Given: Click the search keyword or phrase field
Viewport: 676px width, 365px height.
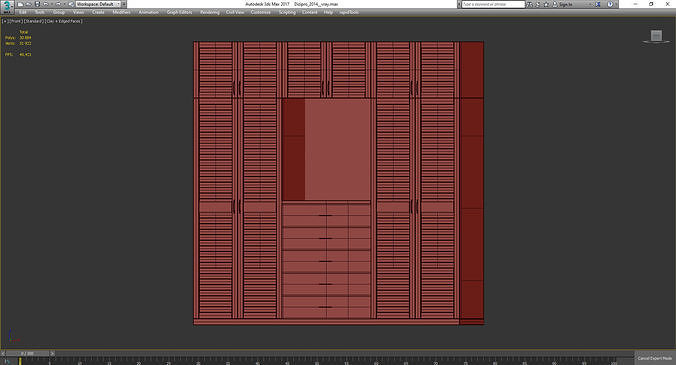Looking at the screenshot, I should [493, 4].
